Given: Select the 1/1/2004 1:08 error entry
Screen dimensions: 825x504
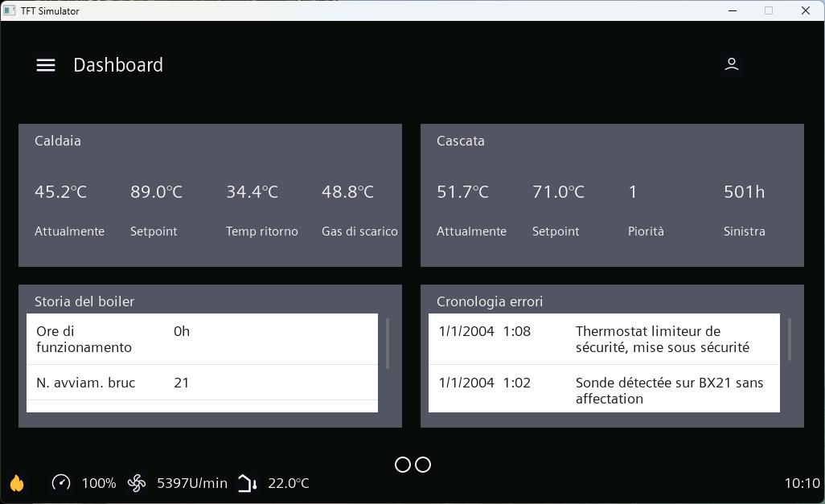Looking at the screenshot, I should [604, 339].
